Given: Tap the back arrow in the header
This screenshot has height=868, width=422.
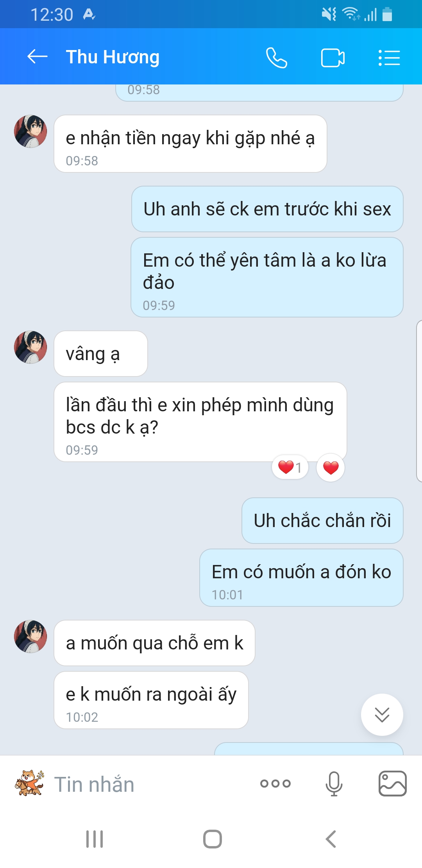Looking at the screenshot, I should click(x=38, y=57).
